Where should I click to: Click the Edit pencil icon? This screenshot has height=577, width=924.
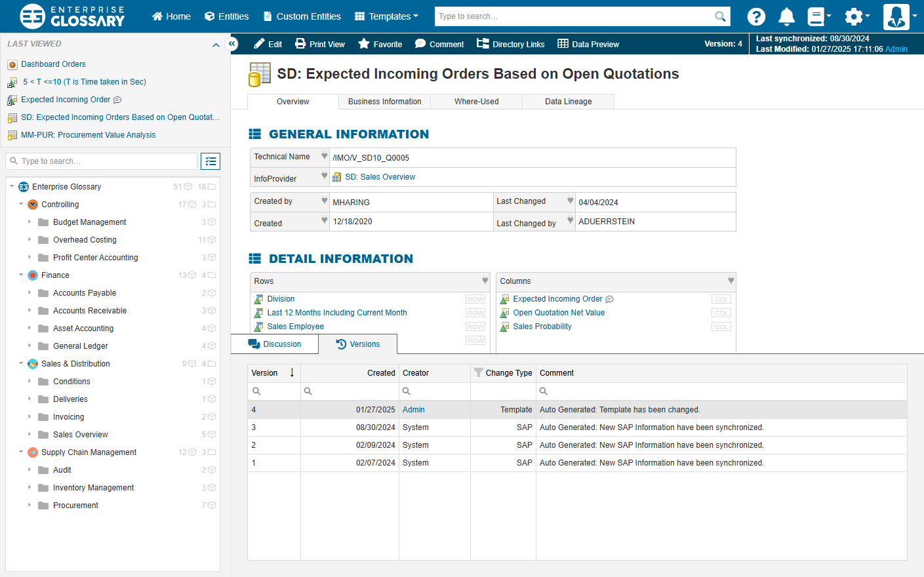pyautogui.click(x=260, y=44)
